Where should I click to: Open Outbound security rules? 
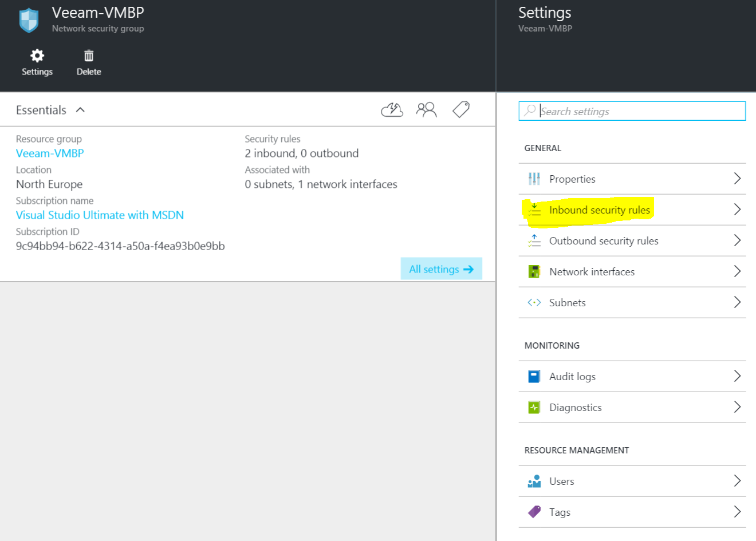[x=603, y=241]
